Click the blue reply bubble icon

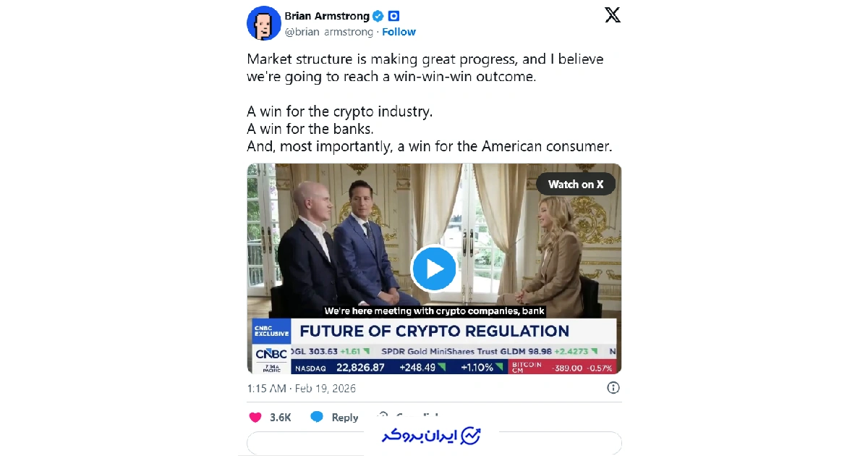(317, 417)
